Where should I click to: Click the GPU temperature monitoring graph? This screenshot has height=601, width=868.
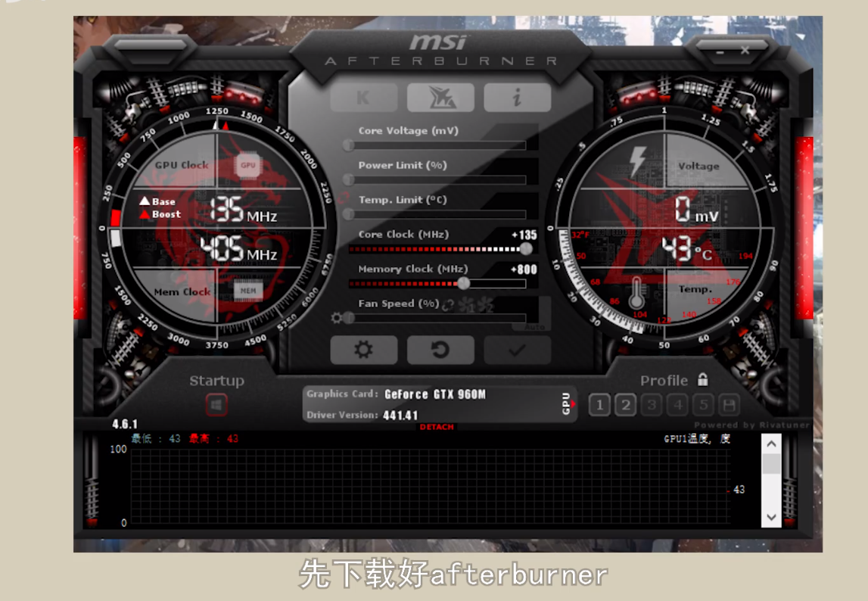[430, 487]
